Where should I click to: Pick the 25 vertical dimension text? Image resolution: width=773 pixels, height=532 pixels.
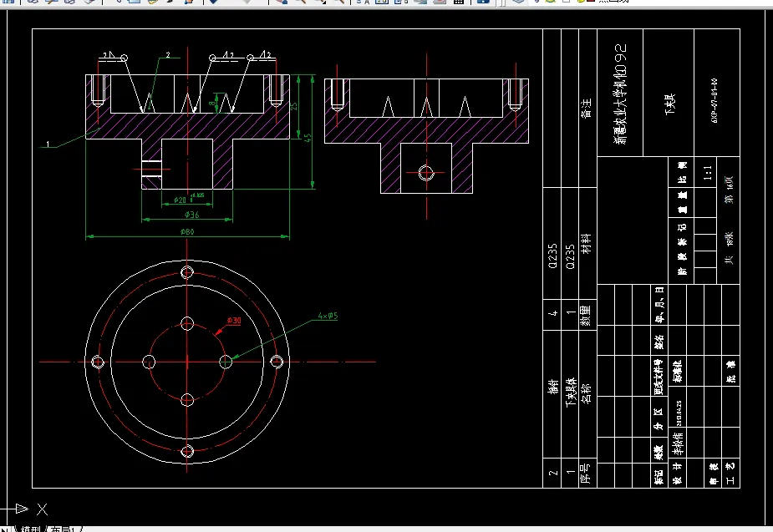pos(294,106)
